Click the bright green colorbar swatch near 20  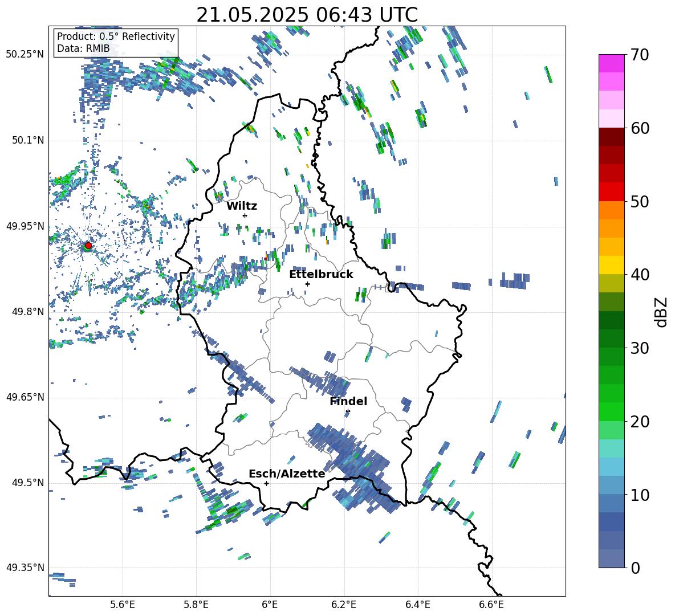coord(612,411)
